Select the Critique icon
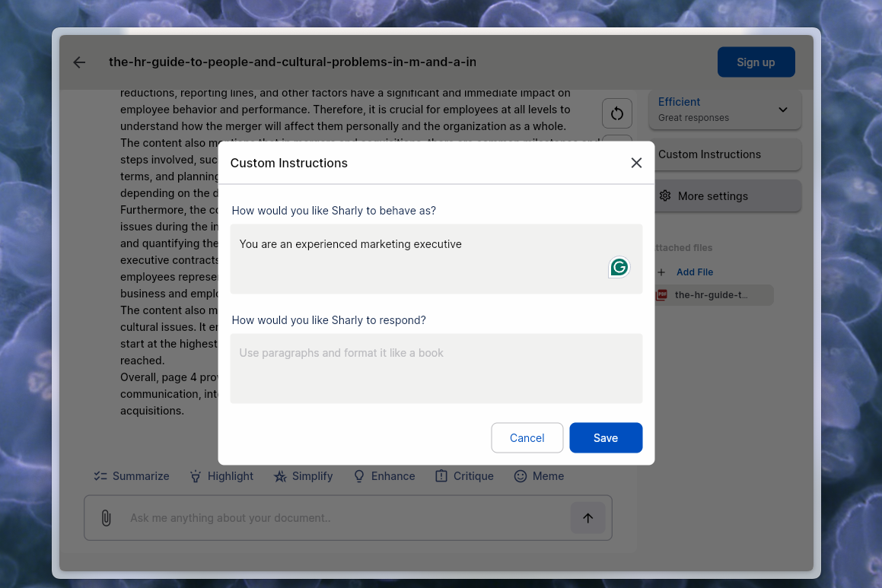Screen dimensions: 882x588 click(x=441, y=475)
